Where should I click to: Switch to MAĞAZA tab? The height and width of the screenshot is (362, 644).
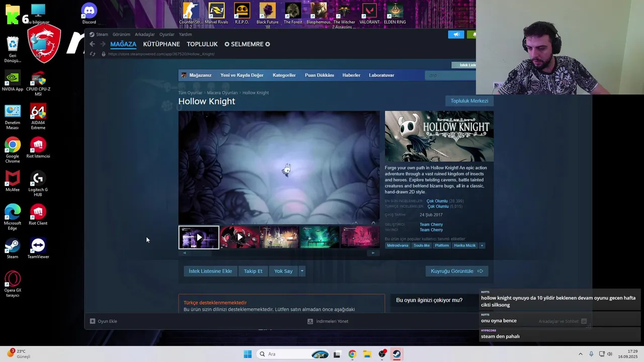[x=123, y=44]
